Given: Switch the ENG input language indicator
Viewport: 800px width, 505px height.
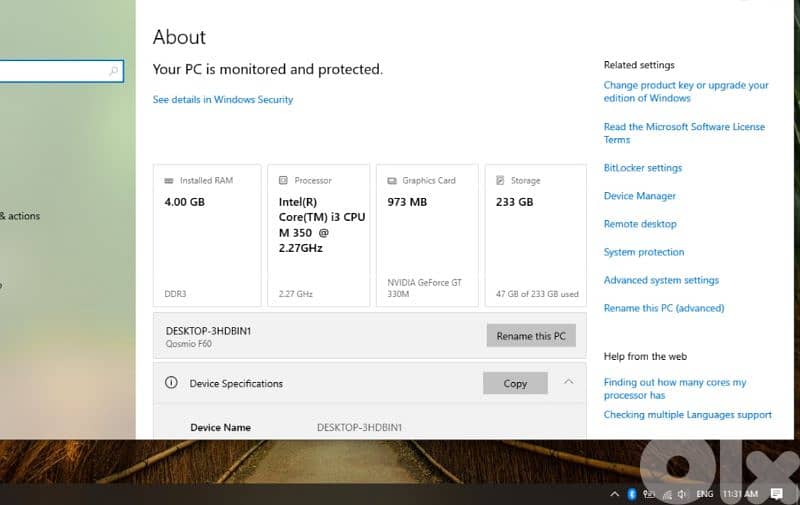Looking at the screenshot, I should click(x=704, y=494).
